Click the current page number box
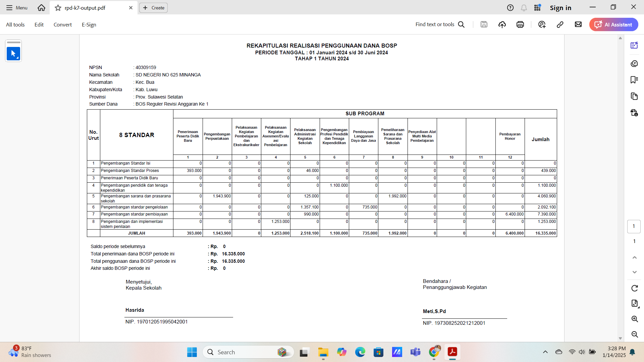Screen dimensions: 644x362 coord(634,226)
